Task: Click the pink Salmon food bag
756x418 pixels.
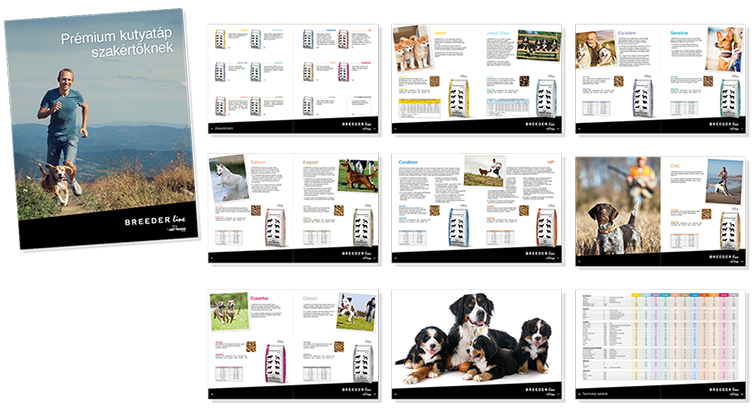Action: click(275, 228)
